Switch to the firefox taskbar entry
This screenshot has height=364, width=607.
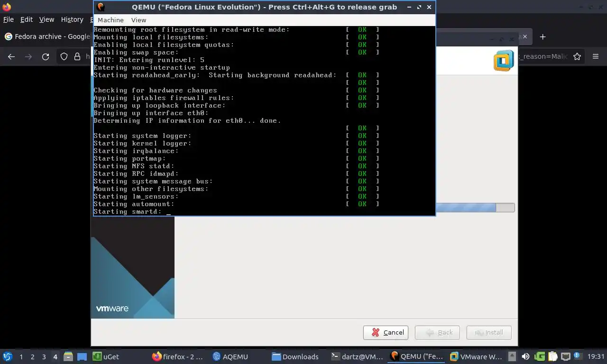[178, 356]
